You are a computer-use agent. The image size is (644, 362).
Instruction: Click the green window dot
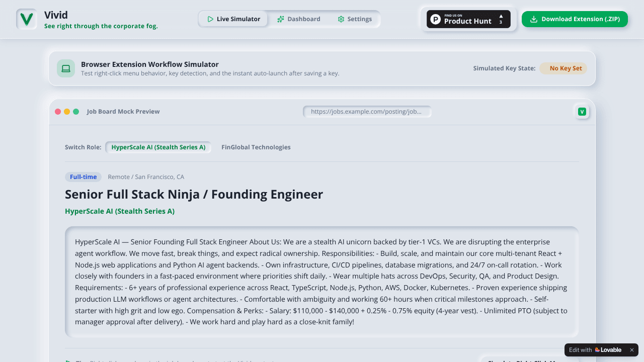click(x=76, y=112)
